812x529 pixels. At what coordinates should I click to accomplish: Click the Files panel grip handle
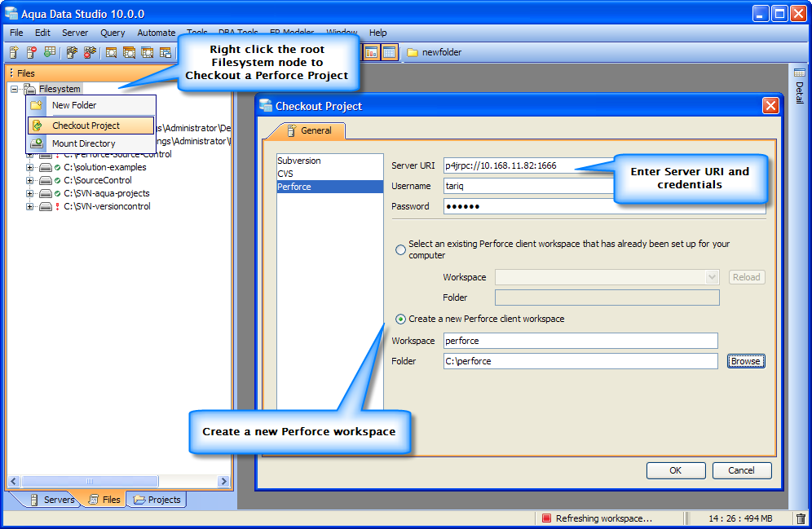pos(11,73)
